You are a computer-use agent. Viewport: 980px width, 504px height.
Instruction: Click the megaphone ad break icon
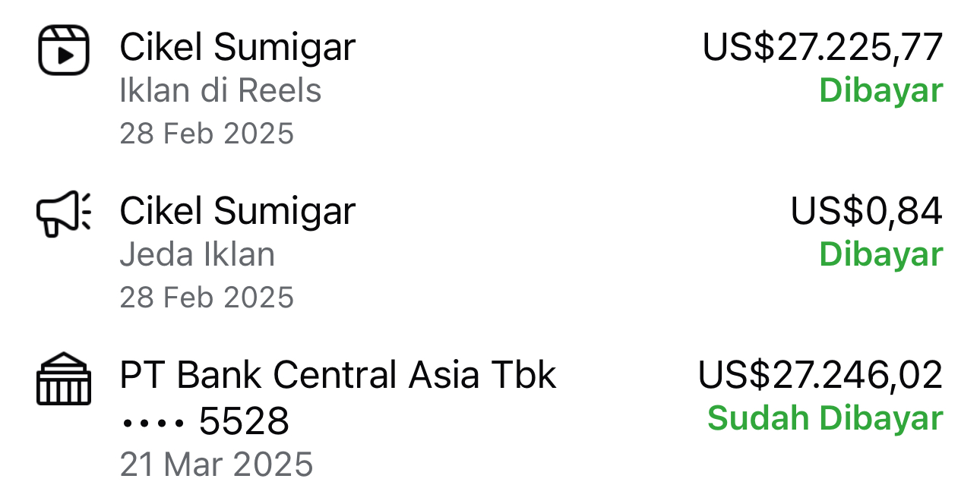[x=64, y=213]
